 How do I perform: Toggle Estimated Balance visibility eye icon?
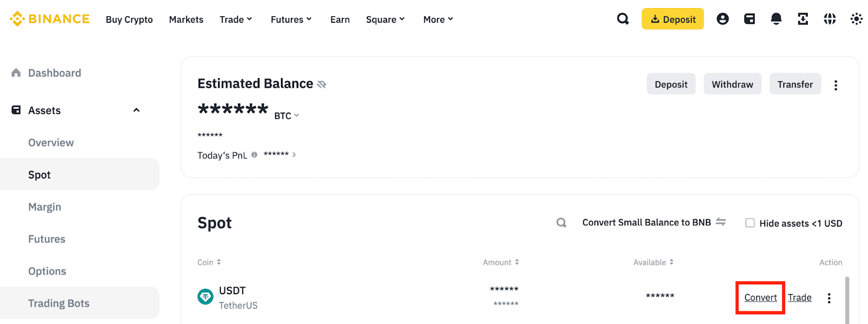point(322,84)
